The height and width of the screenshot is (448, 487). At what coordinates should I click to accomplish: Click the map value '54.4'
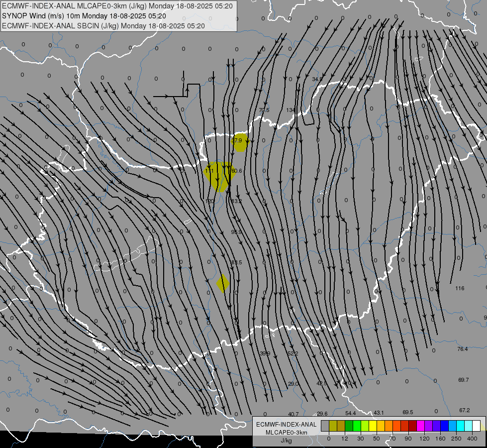(350, 413)
